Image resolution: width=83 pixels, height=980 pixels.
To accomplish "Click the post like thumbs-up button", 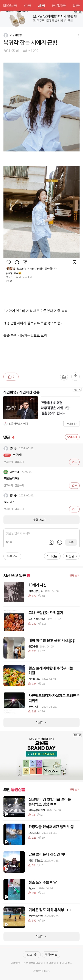I will 11,377.
